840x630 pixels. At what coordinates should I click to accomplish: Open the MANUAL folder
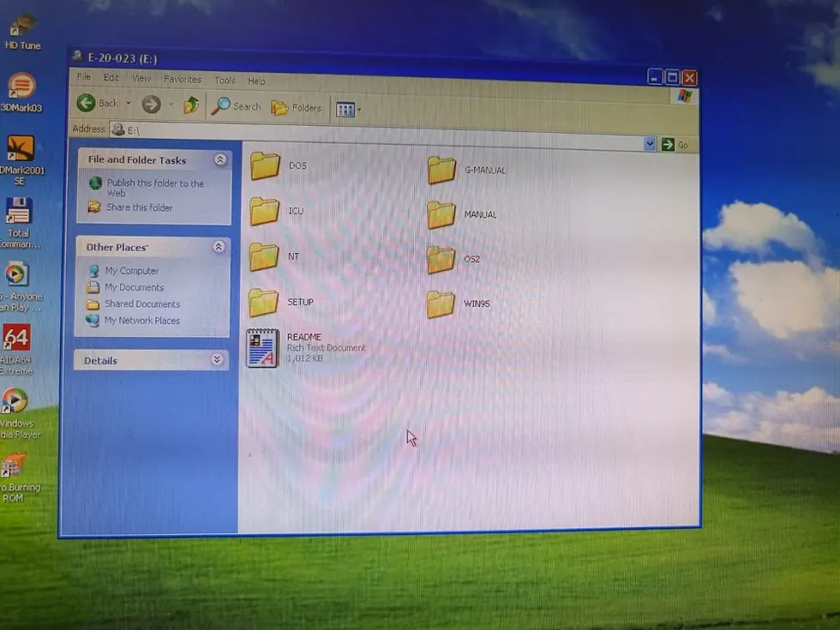462,214
